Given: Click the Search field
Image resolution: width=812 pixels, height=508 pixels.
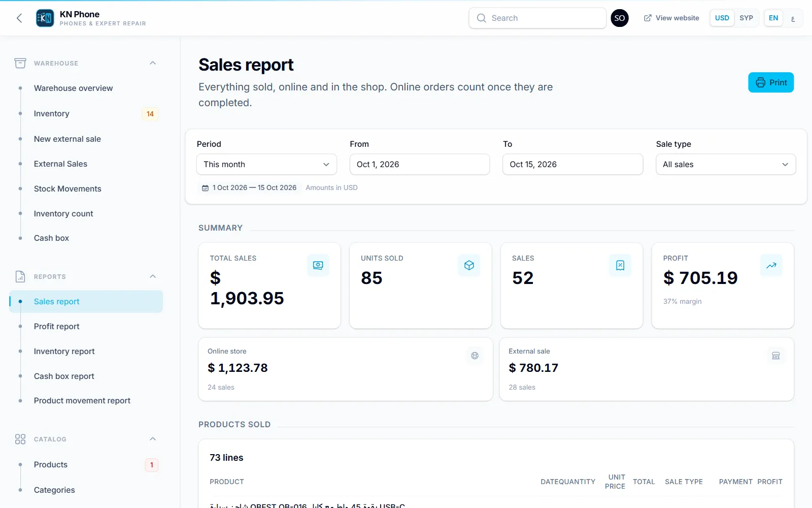Looking at the screenshot, I should [537, 18].
